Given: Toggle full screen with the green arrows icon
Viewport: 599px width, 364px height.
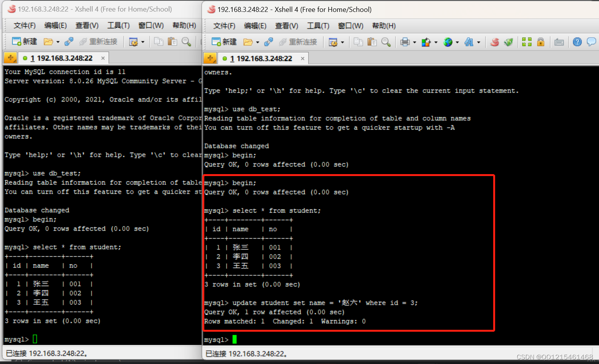Looking at the screenshot, I should click(x=527, y=42).
